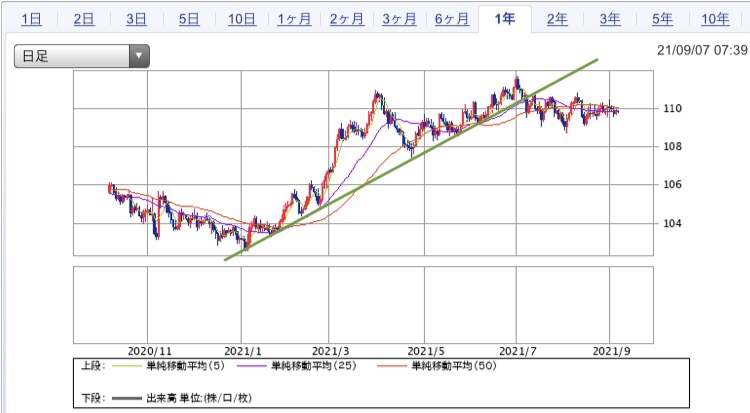Click the 104 price axis label

[x=672, y=223]
